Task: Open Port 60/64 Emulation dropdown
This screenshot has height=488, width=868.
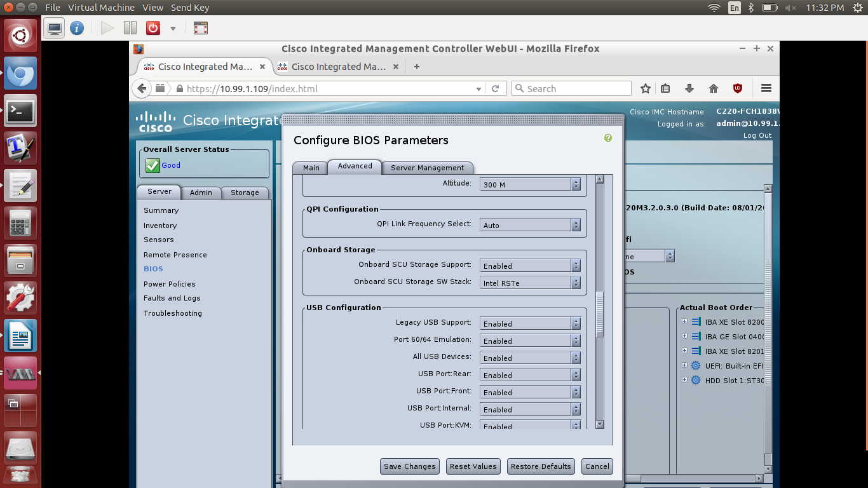Action: click(x=531, y=341)
